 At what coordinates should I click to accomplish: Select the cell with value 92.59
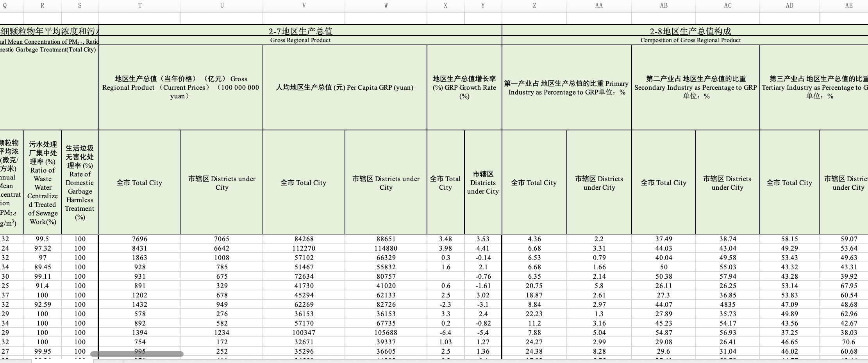click(43, 304)
